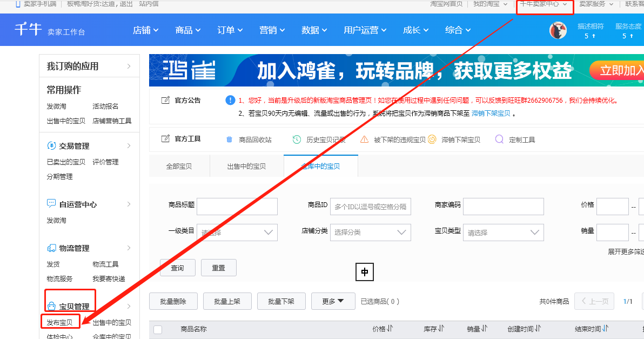The width and height of the screenshot is (644, 339).
Task: Expand the 卖家服务 top menu
Action: (x=596, y=4)
